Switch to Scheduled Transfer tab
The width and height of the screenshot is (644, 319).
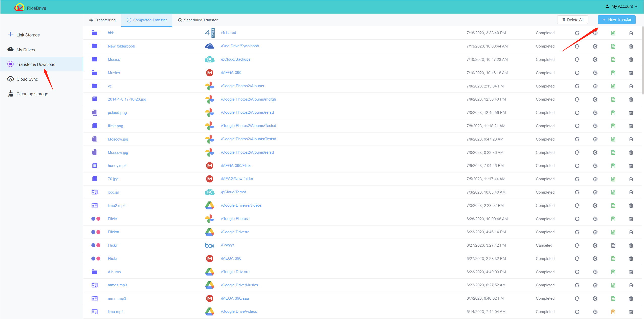[x=197, y=20]
